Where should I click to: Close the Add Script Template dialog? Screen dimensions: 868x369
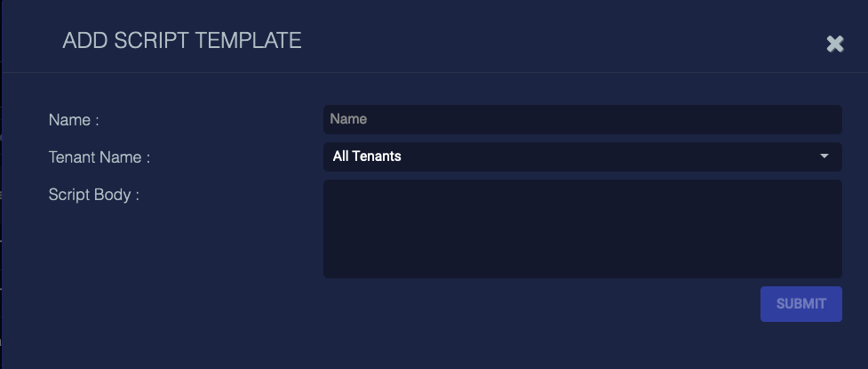click(x=834, y=44)
